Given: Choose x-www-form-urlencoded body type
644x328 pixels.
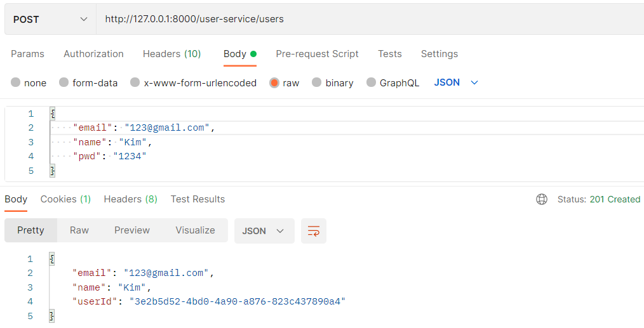Looking at the screenshot, I should (135, 82).
